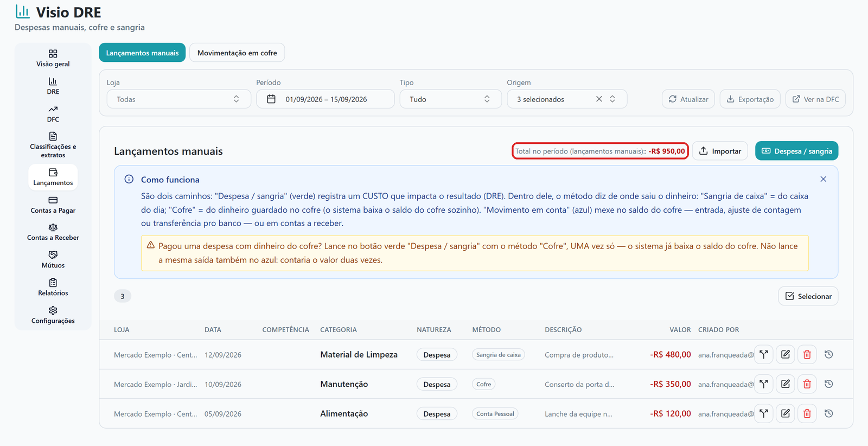Image resolution: width=868 pixels, height=446 pixels.
Task: Navigate to Contas a Pagar
Action: coord(53,205)
